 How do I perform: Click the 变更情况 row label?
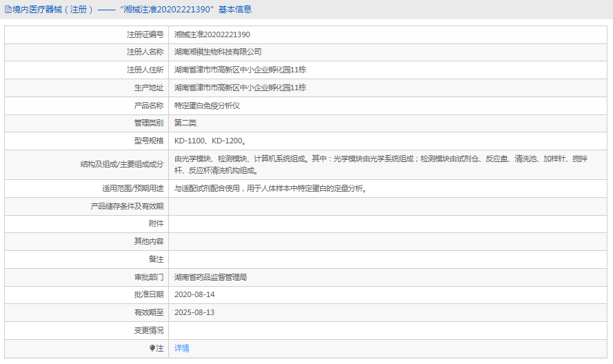[x=149, y=331]
